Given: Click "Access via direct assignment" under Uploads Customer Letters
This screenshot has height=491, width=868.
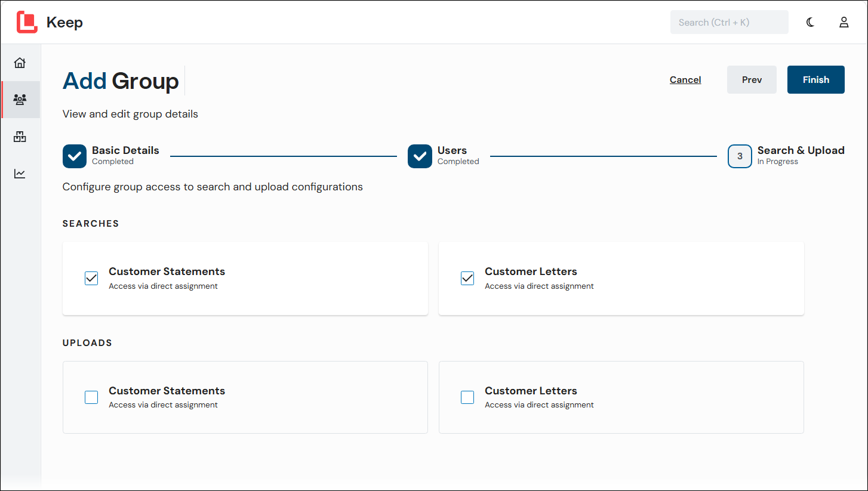Looking at the screenshot, I should coord(539,405).
